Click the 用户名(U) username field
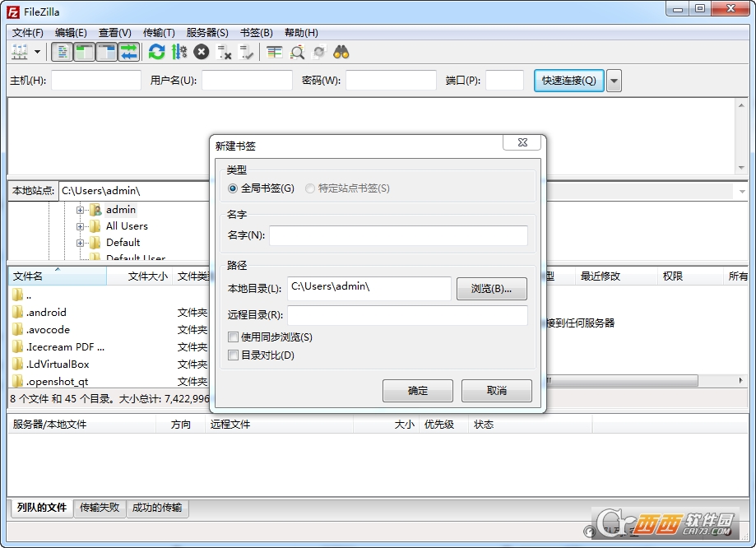Viewport: 756px width, 548px height. tap(247, 80)
